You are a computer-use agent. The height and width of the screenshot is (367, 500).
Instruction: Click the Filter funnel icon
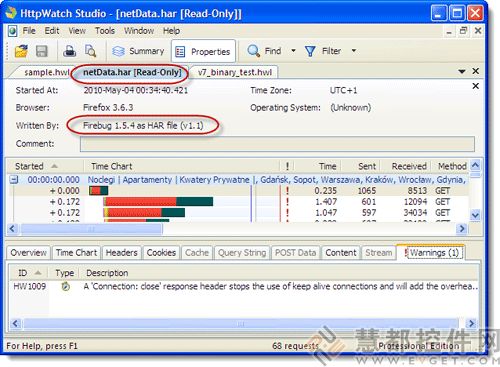[x=310, y=51]
